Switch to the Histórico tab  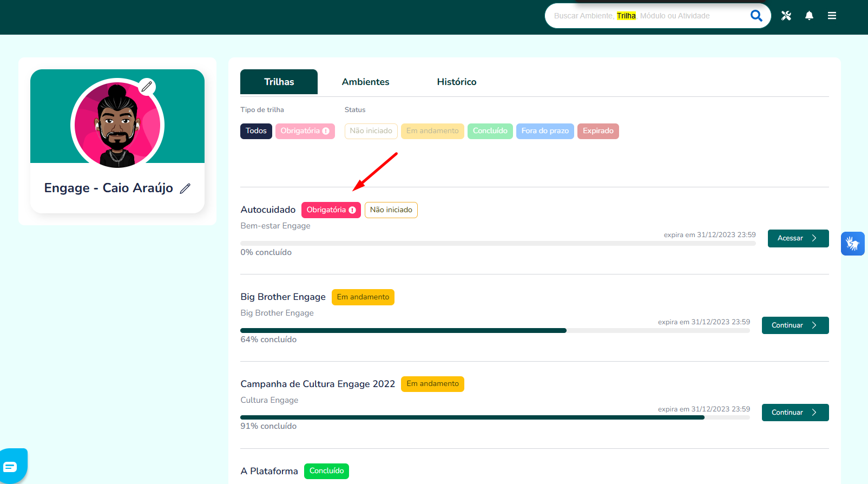(x=457, y=82)
